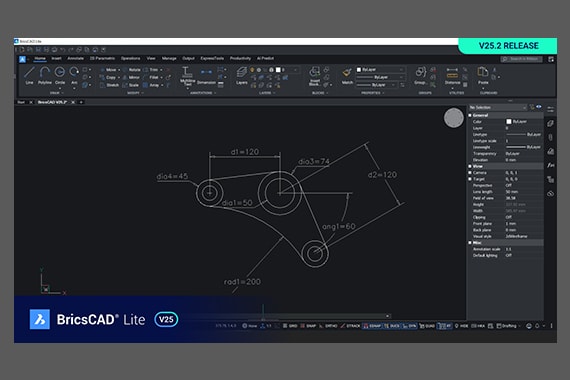
Task: Click the Scale tool
Action: point(131,85)
